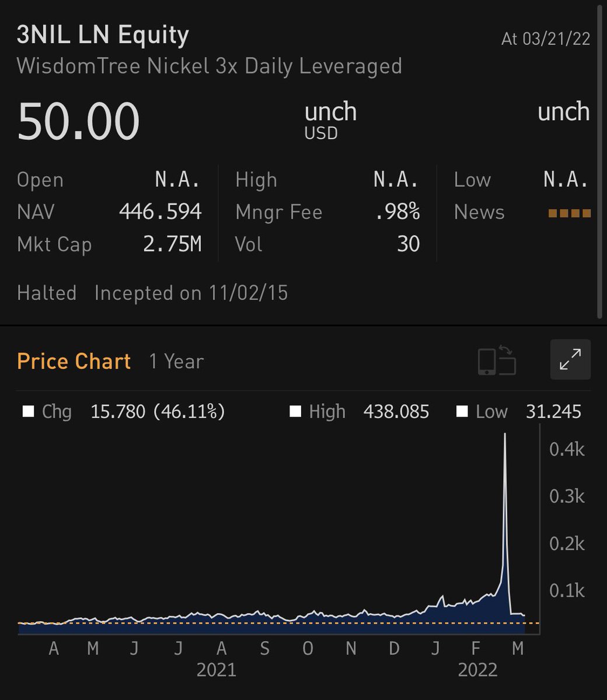Image resolution: width=607 pixels, height=700 pixels.
Task: Select the WisdomTree Nickel 3x Daily Leveraged name
Action: point(209,66)
